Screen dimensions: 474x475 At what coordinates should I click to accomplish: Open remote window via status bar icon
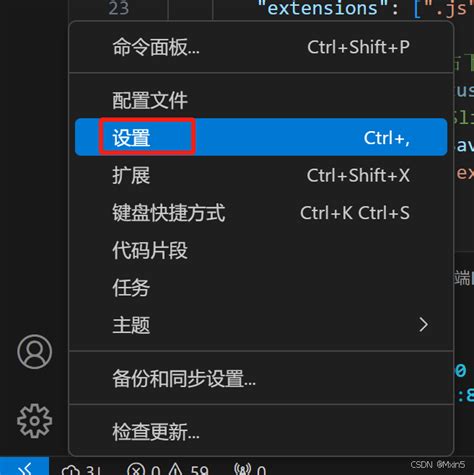(25, 468)
